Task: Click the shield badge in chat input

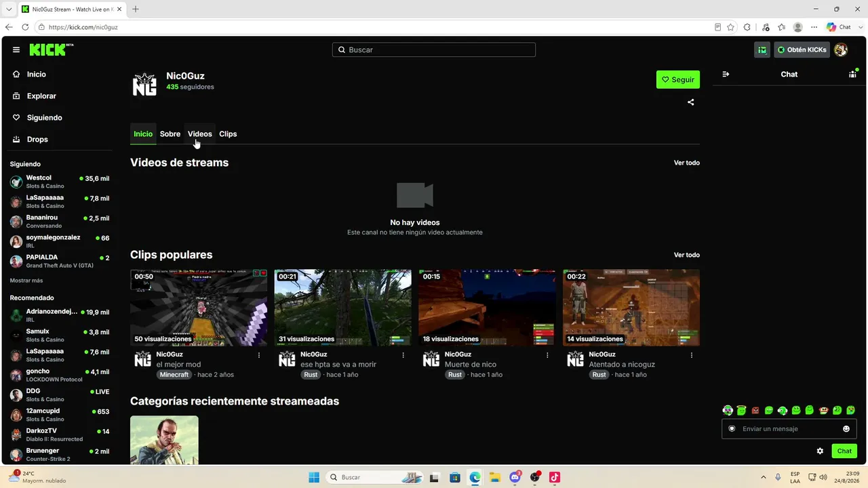Action: [x=732, y=428]
